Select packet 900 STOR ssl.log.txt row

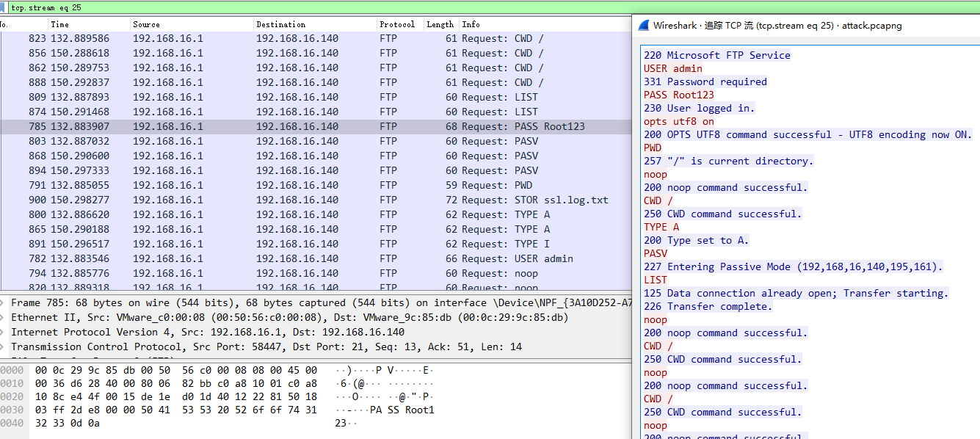tap(316, 200)
